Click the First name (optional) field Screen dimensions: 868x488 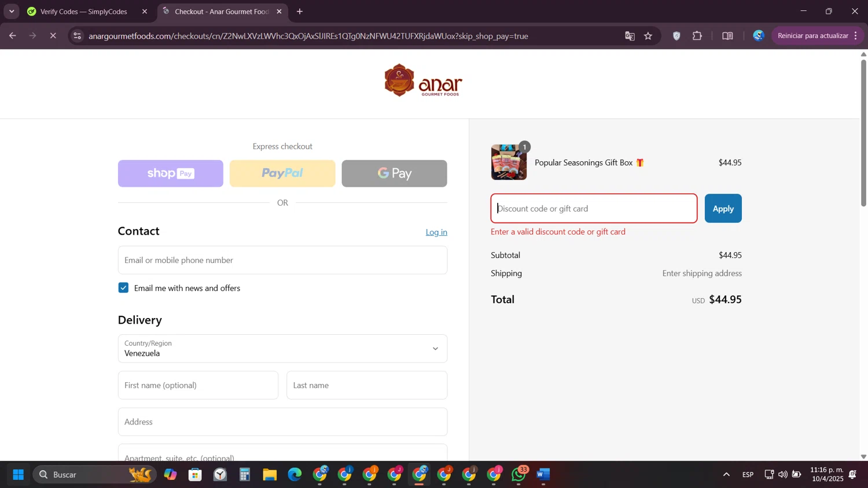198,385
